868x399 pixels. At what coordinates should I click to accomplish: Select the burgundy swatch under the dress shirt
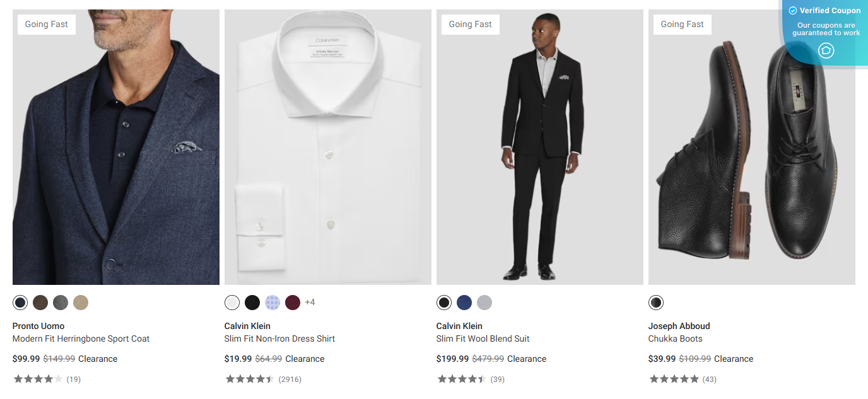coord(293,303)
